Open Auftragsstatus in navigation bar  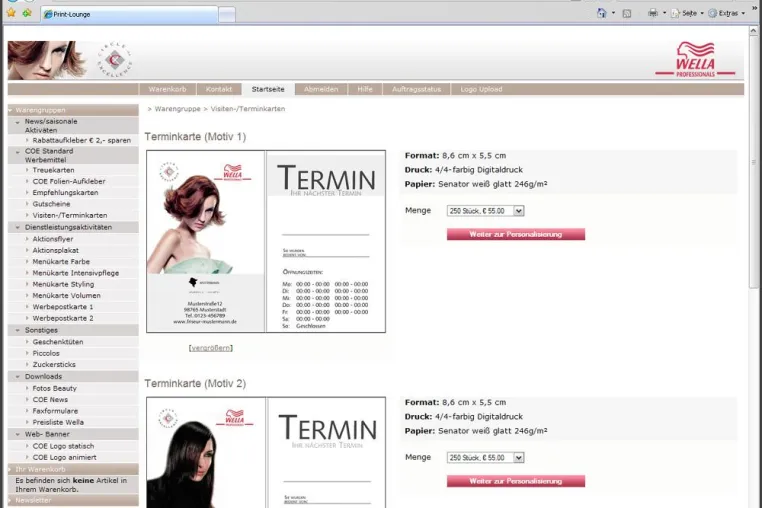(x=416, y=89)
